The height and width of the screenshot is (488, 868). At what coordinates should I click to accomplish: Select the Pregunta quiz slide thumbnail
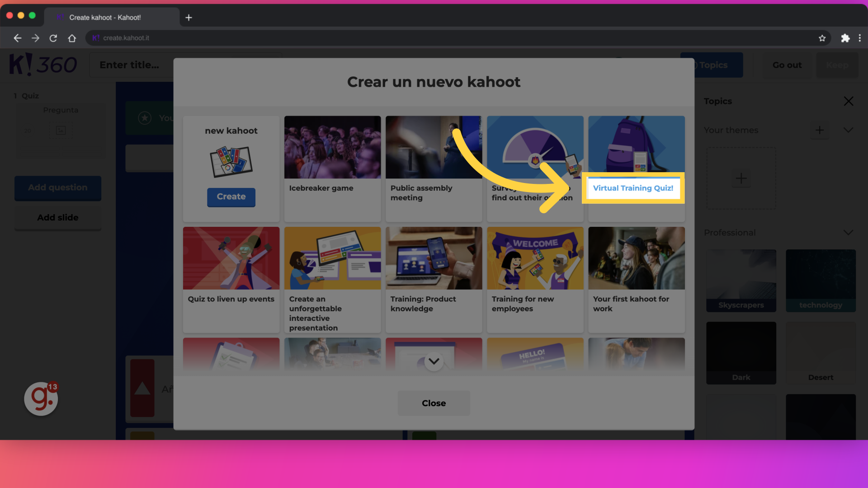(61, 131)
